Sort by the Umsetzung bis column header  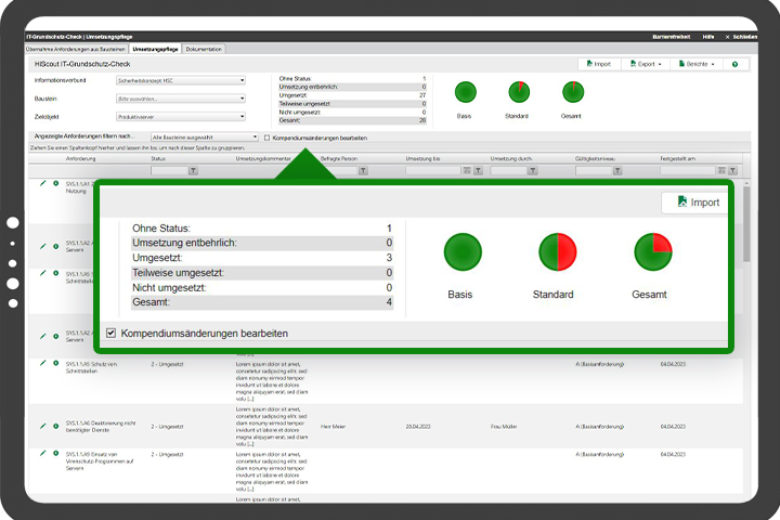(423, 159)
